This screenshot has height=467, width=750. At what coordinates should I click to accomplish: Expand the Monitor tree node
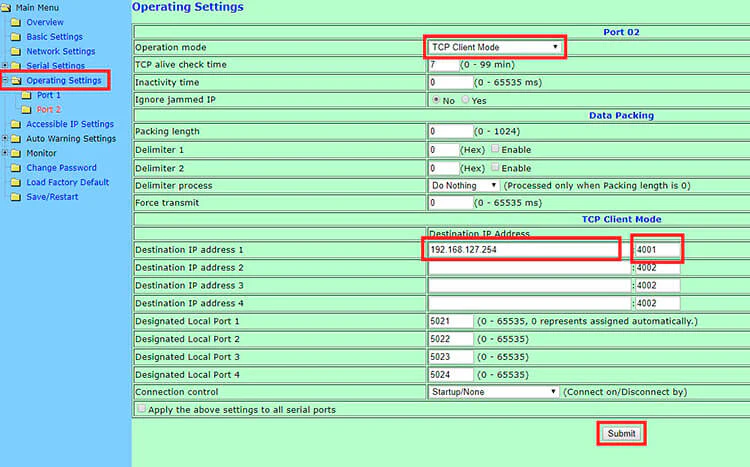[5, 153]
